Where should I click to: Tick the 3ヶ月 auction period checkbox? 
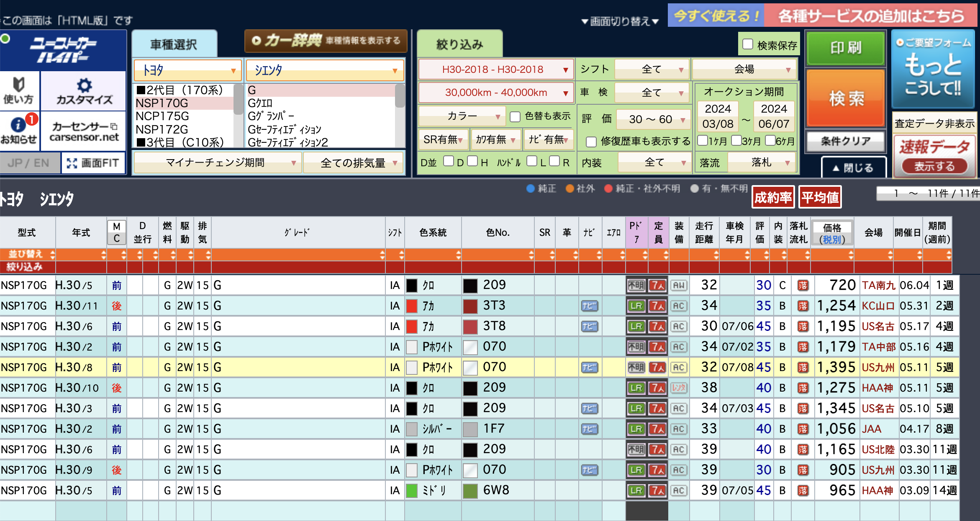736,140
